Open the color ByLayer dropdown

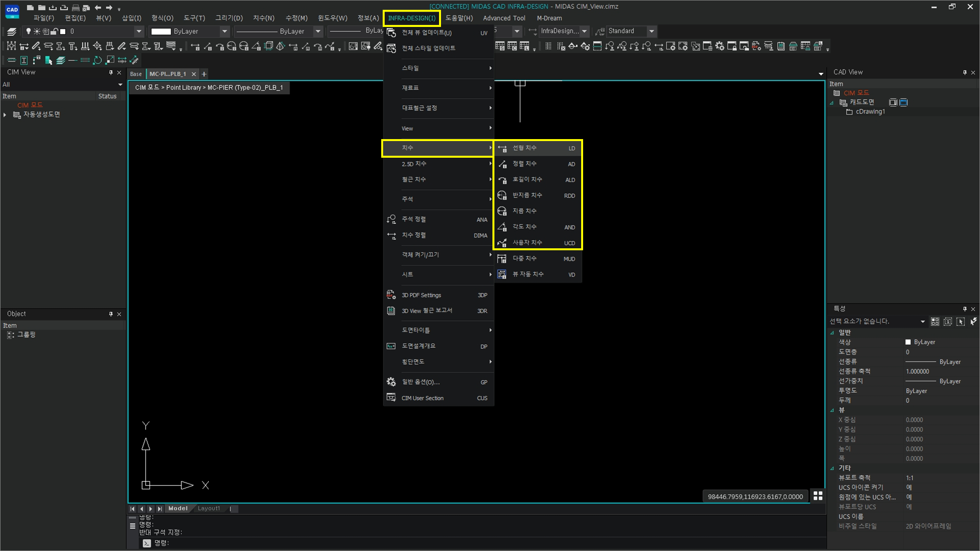click(x=224, y=31)
